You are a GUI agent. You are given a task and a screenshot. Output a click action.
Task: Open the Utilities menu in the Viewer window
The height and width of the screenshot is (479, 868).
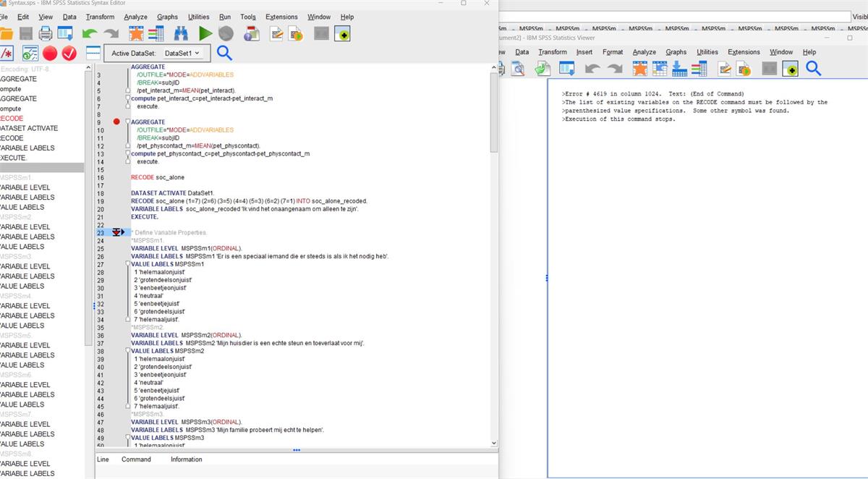click(707, 52)
